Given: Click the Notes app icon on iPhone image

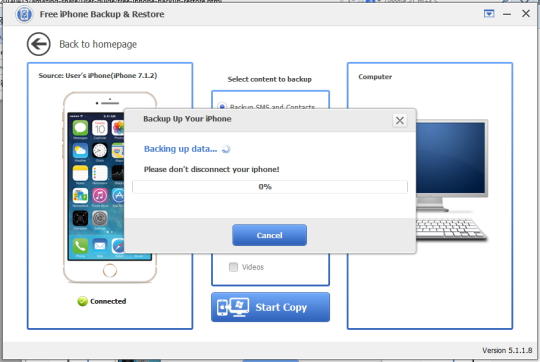Looking at the screenshot, I should tap(80, 173).
